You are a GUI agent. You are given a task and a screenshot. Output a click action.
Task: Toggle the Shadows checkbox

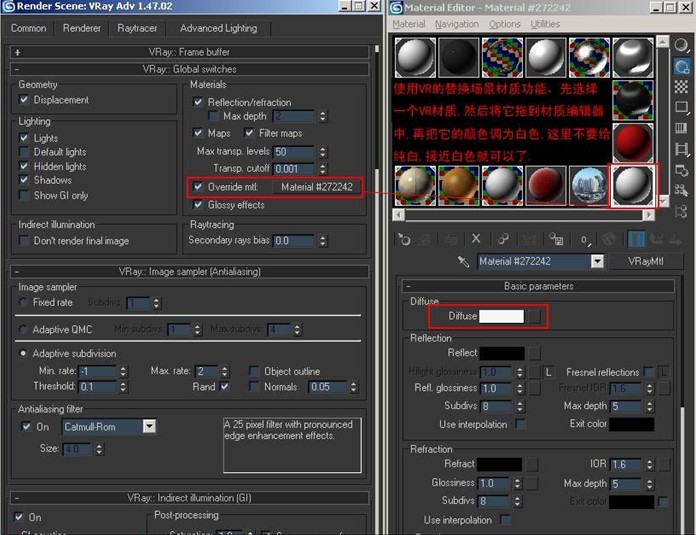click(x=24, y=180)
